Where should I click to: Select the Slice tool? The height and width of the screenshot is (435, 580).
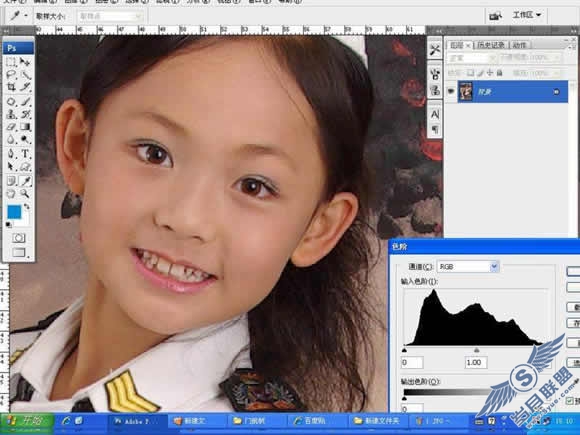click(25, 87)
